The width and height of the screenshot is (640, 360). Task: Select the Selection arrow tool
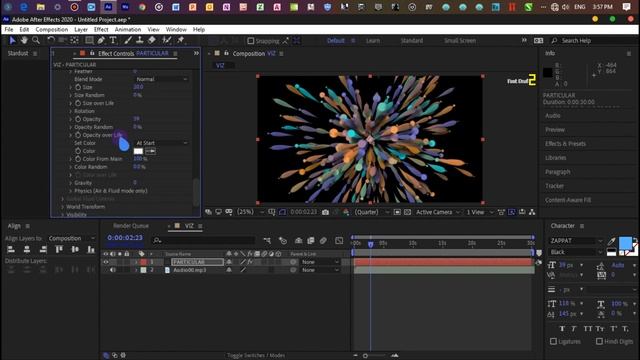[12, 40]
